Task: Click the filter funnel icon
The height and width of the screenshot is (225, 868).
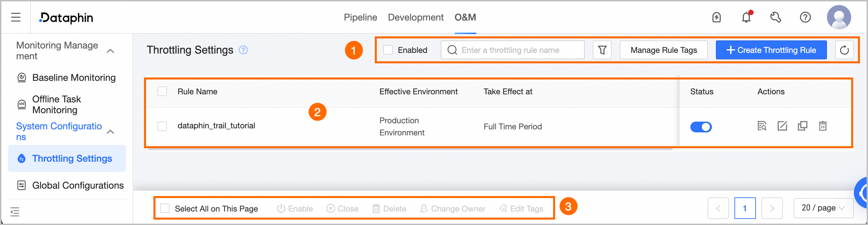Action: (x=602, y=50)
